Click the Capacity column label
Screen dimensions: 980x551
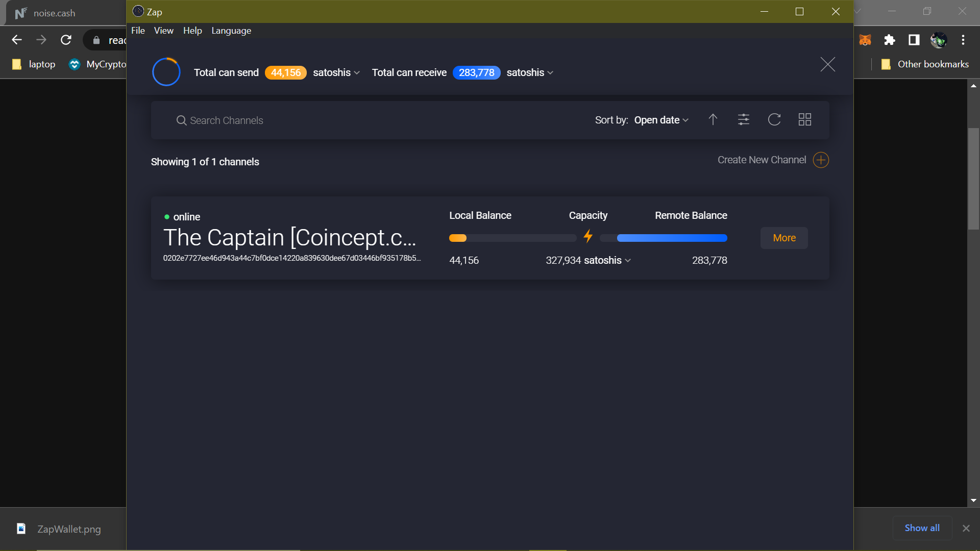588,215
